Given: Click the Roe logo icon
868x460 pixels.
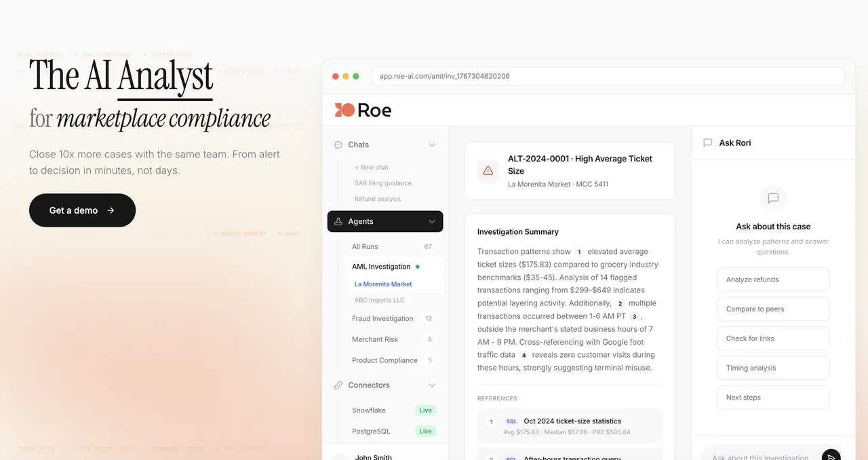Looking at the screenshot, I should point(344,110).
